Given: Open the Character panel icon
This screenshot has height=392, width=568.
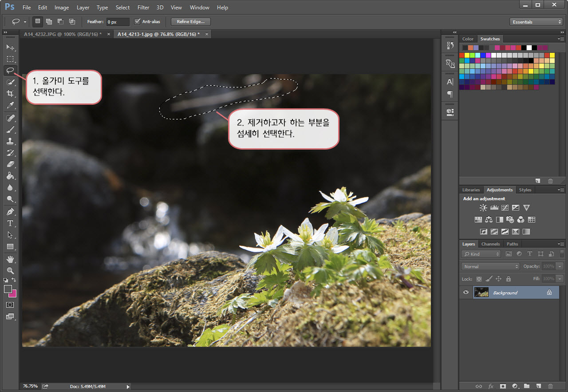Looking at the screenshot, I should [450, 82].
